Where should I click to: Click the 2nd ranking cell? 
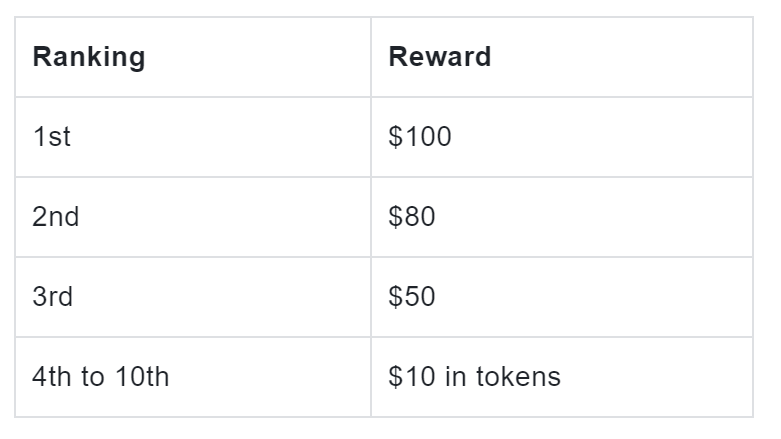click(x=55, y=217)
